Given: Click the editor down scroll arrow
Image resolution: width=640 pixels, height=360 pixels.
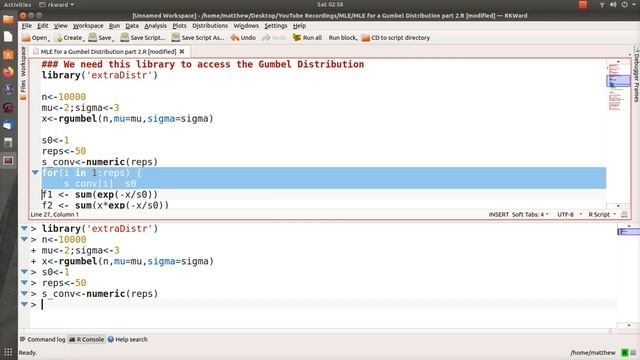Looking at the screenshot, I should tap(618, 206).
